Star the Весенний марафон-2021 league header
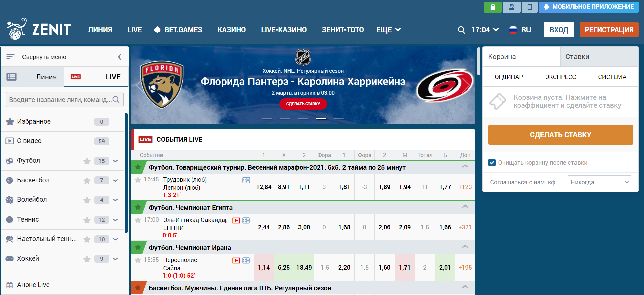 (138, 167)
